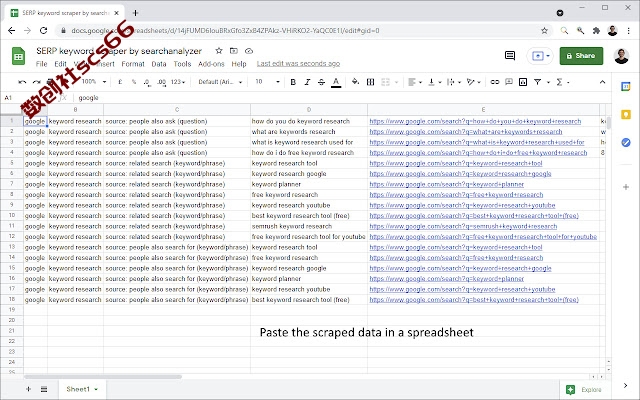
Task: Increase decimal places icon
Action: click(x=162, y=82)
